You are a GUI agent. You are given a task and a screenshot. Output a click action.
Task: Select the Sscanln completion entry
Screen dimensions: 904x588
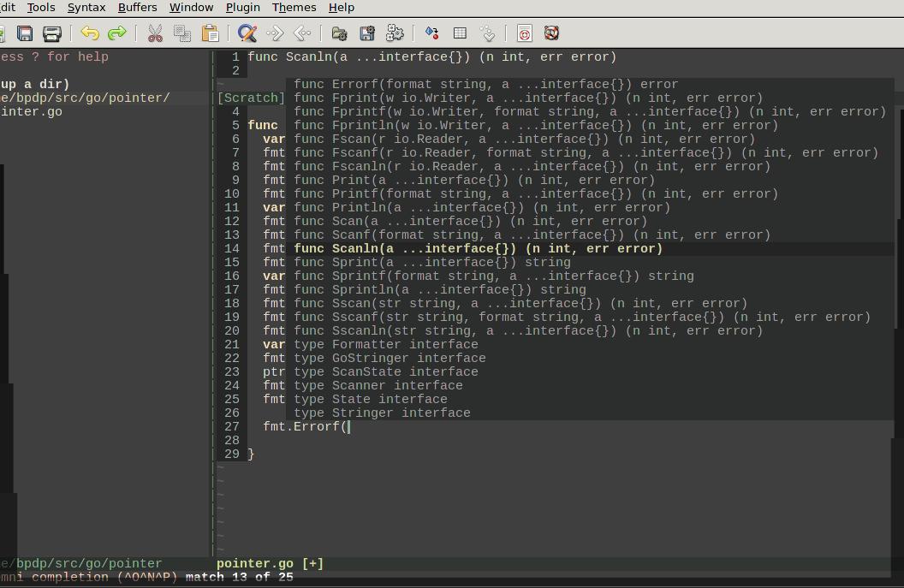(x=590, y=331)
